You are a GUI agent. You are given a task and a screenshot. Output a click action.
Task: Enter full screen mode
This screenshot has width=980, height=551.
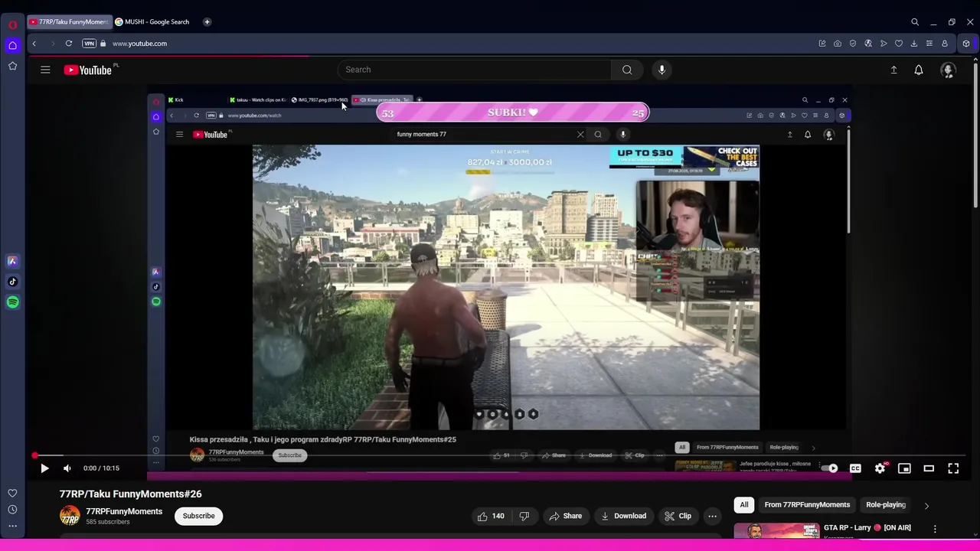tap(953, 468)
